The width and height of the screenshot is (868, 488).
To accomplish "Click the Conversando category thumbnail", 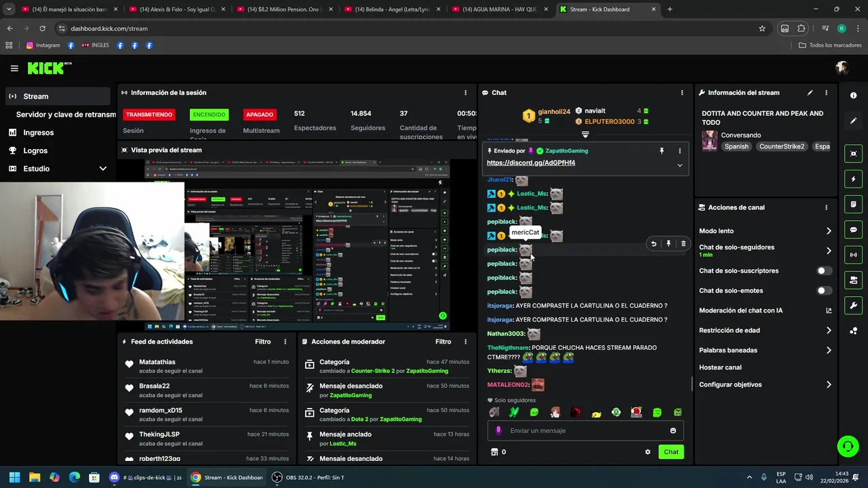I will click(x=709, y=140).
